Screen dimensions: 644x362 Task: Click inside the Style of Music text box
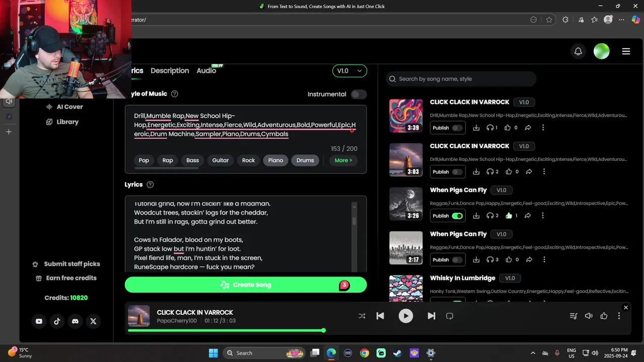click(246, 125)
